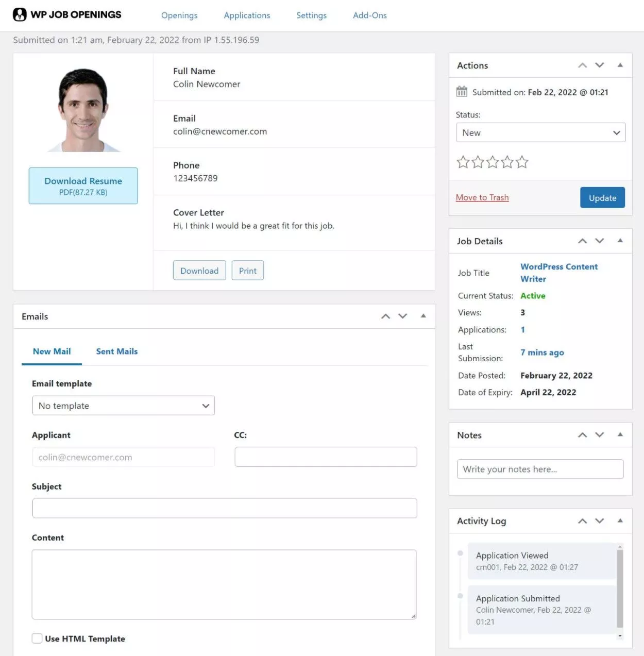
Task: Click the applicant photo thumbnail
Action: [x=83, y=110]
